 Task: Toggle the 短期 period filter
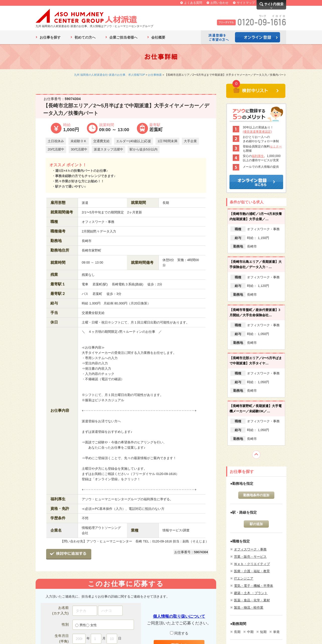click(262, 632)
